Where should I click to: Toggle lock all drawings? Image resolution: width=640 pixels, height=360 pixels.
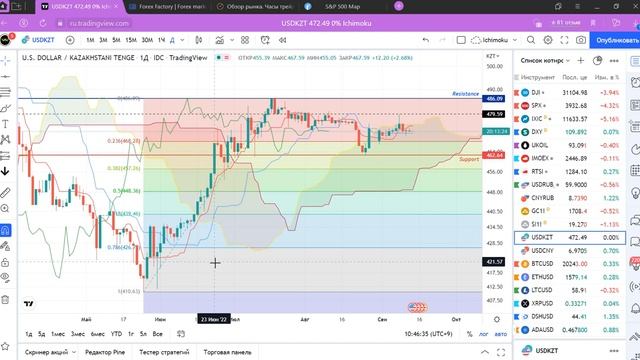coord(5,262)
